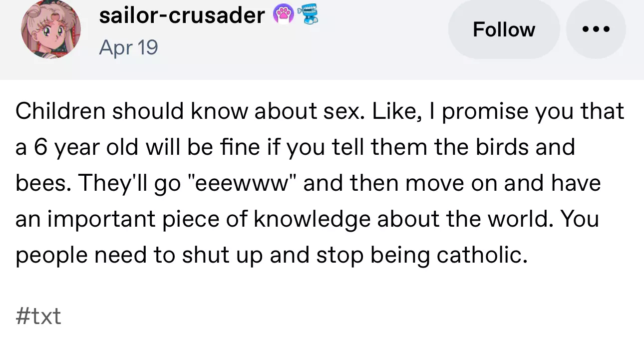
Task: Open the sailor-crusader username link
Action: pyautogui.click(x=182, y=16)
